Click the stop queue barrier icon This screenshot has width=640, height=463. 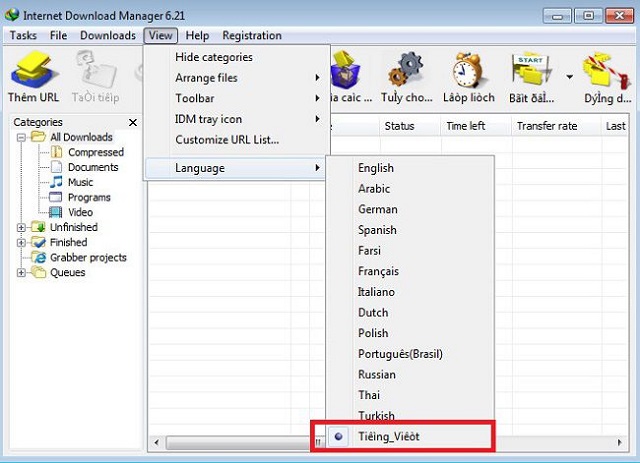pos(607,71)
